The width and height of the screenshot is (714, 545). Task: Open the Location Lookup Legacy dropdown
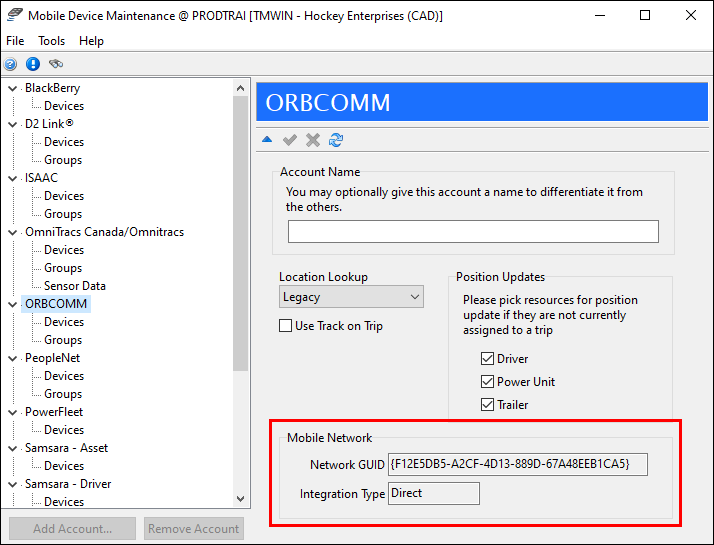click(x=351, y=297)
